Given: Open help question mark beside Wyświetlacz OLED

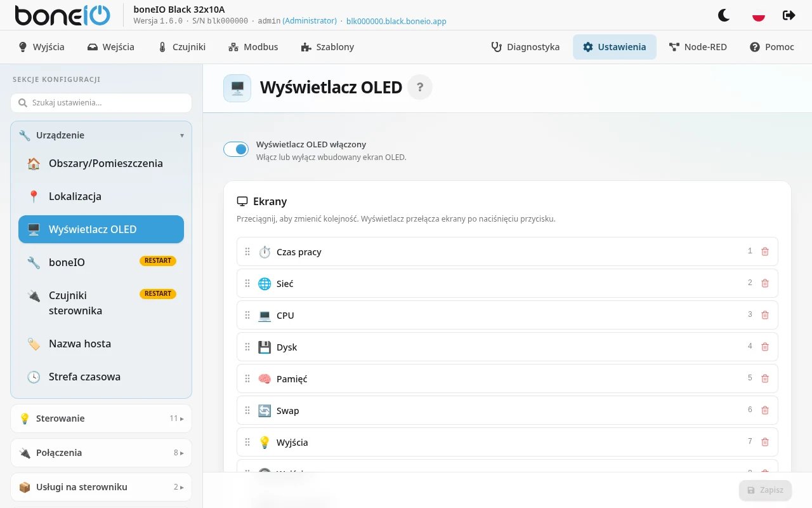Looking at the screenshot, I should click(419, 87).
